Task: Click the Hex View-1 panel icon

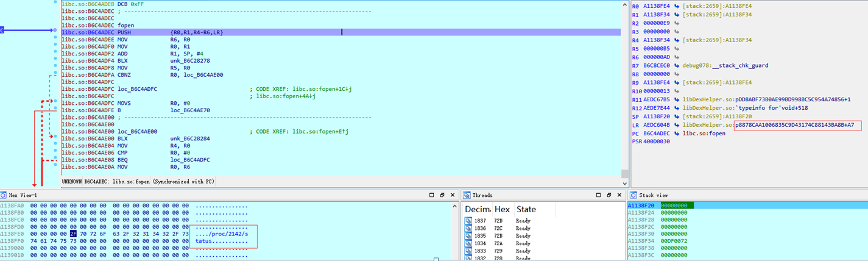Action: coord(4,195)
